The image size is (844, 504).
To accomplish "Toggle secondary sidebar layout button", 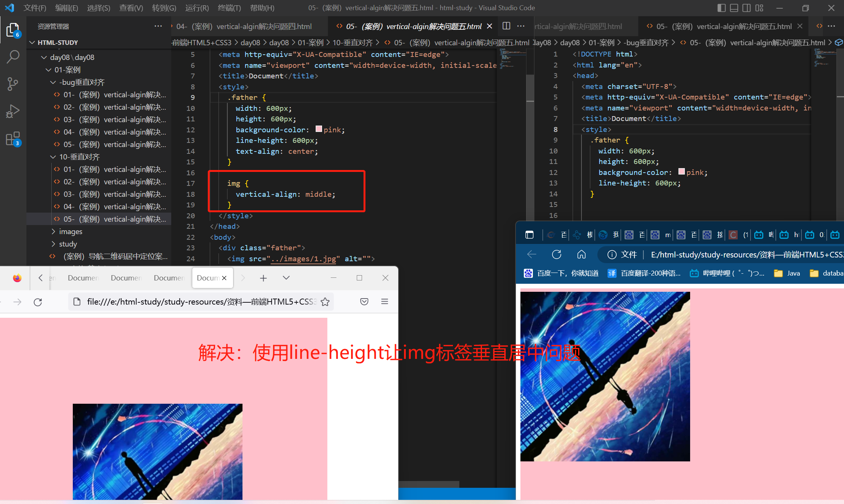I will 746,8.
